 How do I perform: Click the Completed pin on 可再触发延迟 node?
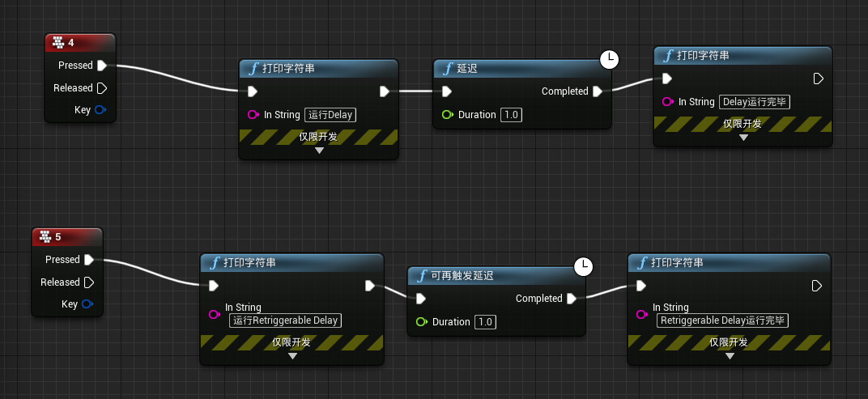click(x=571, y=299)
